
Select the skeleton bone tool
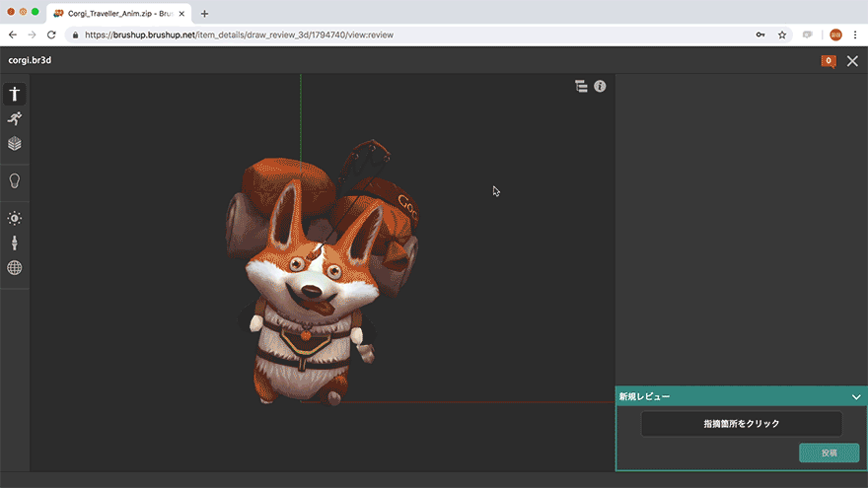[15, 243]
